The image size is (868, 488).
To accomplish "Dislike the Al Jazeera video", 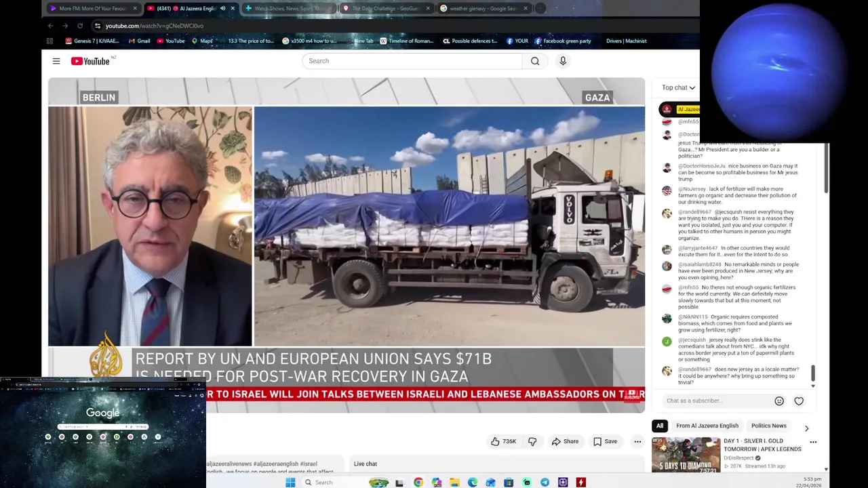I will coord(532,441).
